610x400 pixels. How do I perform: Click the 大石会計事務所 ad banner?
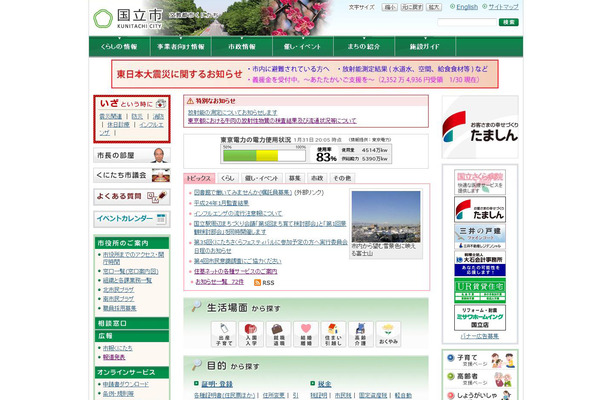[x=480, y=263]
